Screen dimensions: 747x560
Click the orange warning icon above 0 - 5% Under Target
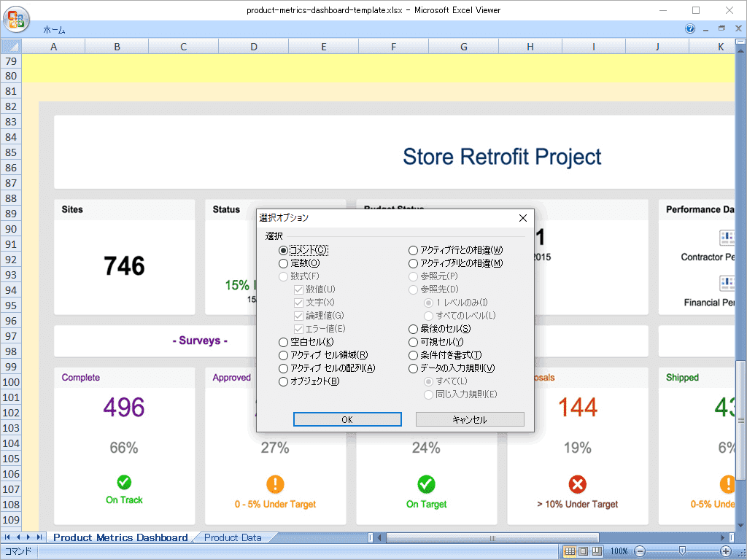click(275, 484)
